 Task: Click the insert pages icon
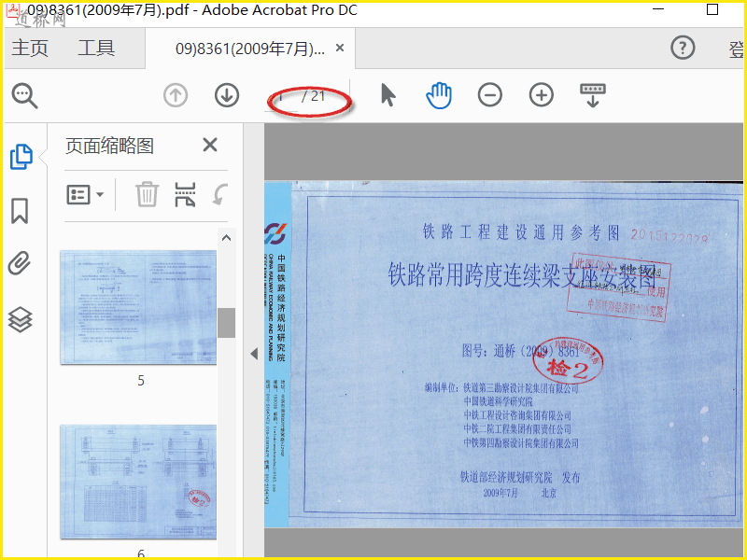point(185,194)
